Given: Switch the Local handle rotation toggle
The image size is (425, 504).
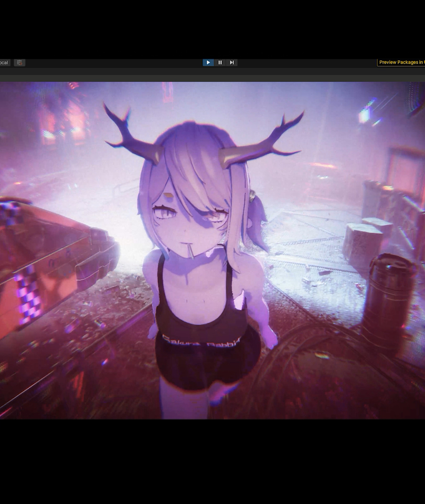Looking at the screenshot, I should tap(4, 62).
